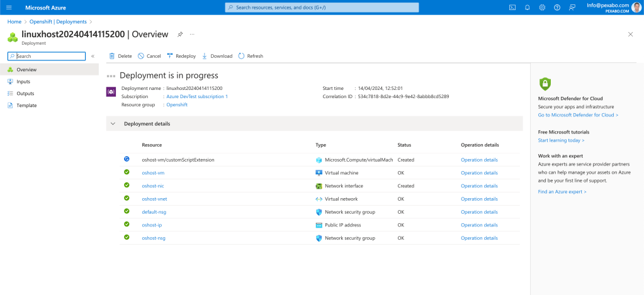Open Operation details for oshost-nsg

(x=479, y=238)
